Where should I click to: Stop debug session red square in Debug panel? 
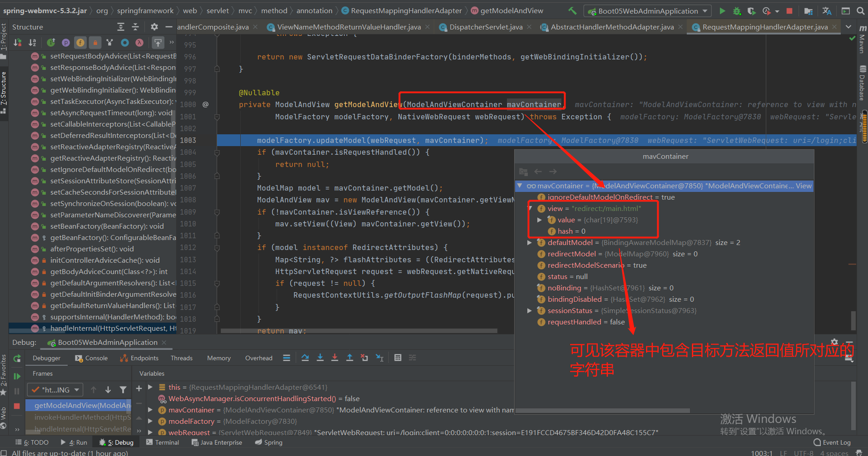point(17,406)
